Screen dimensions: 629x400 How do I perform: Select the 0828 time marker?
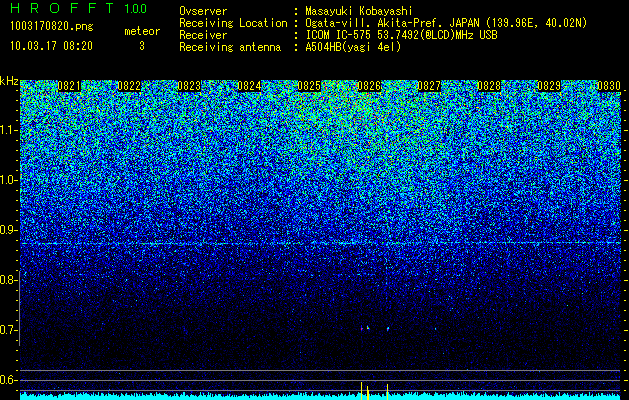pyautogui.click(x=489, y=86)
